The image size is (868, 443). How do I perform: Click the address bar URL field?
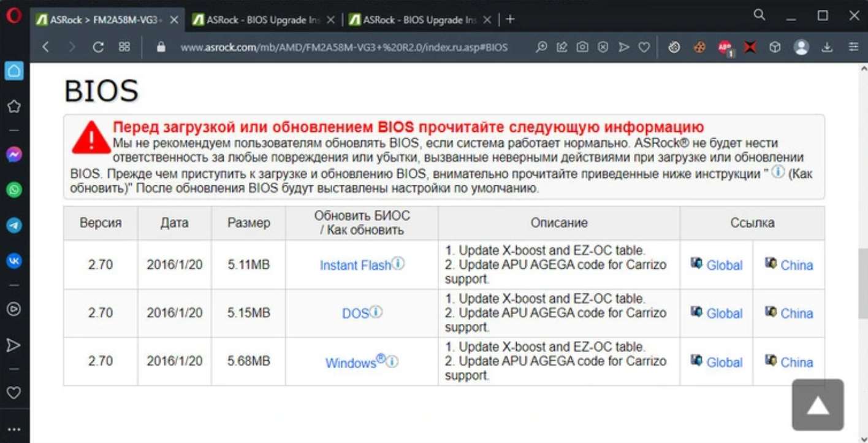coord(344,47)
